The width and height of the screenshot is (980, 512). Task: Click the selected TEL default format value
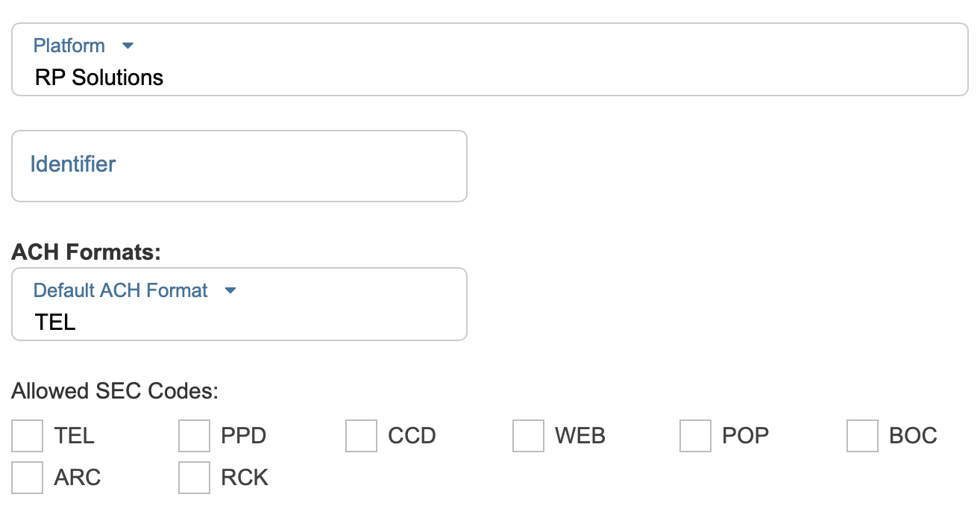[56, 322]
